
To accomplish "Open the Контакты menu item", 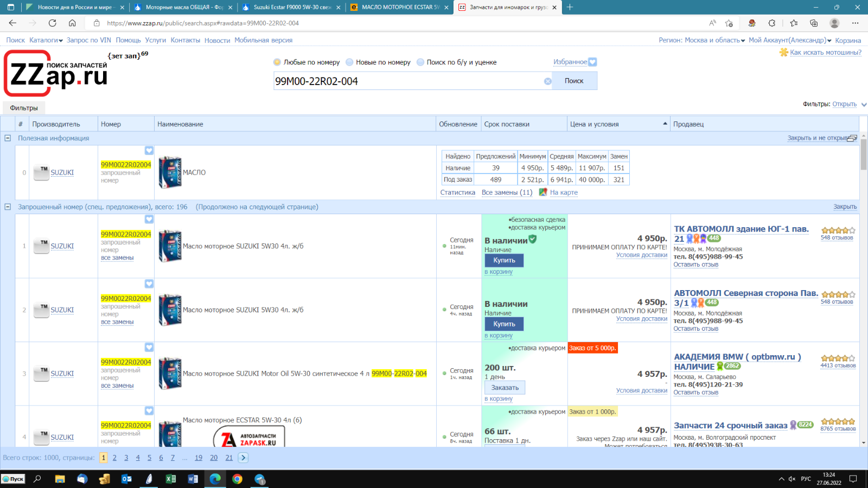I will pyautogui.click(x=185, y=40).
